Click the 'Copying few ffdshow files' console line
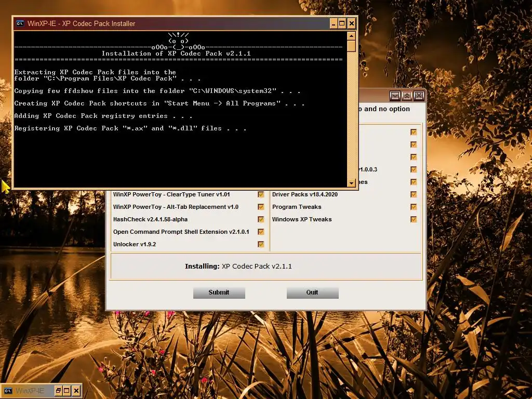This screenshot has width=532, height=399. click(157, 91)
